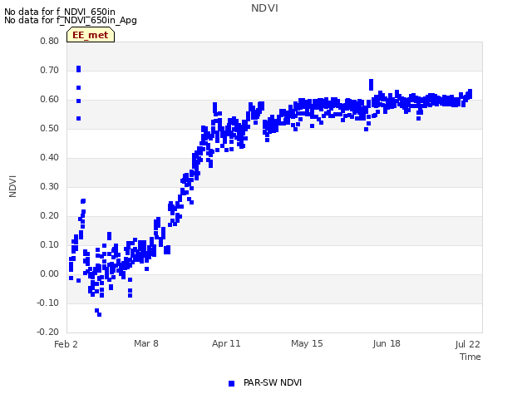The image size is (532, 399).
Task: Click the Jun 18 date label
Action: 387,343
